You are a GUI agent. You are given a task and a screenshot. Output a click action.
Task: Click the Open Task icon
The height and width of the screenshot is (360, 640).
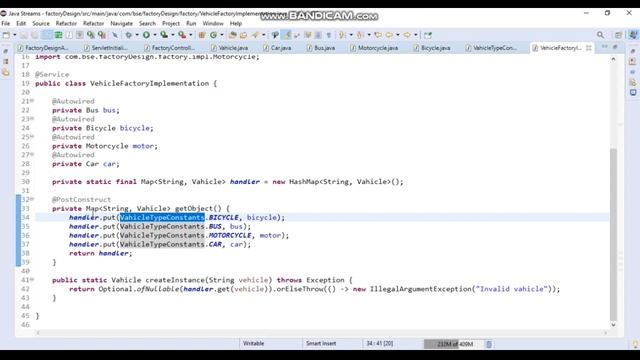click(x=243, y=35)
